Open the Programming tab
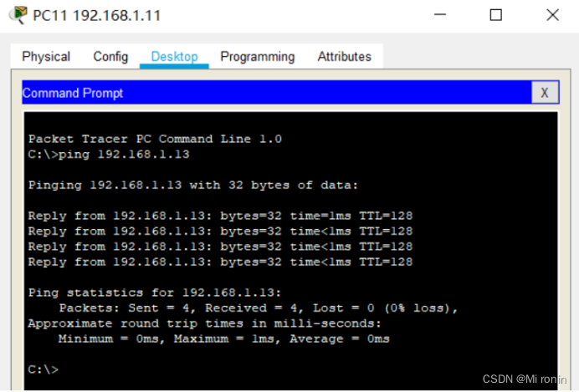Image resolution: width=579 pixels, height=392 pixels. pos(258,57)
